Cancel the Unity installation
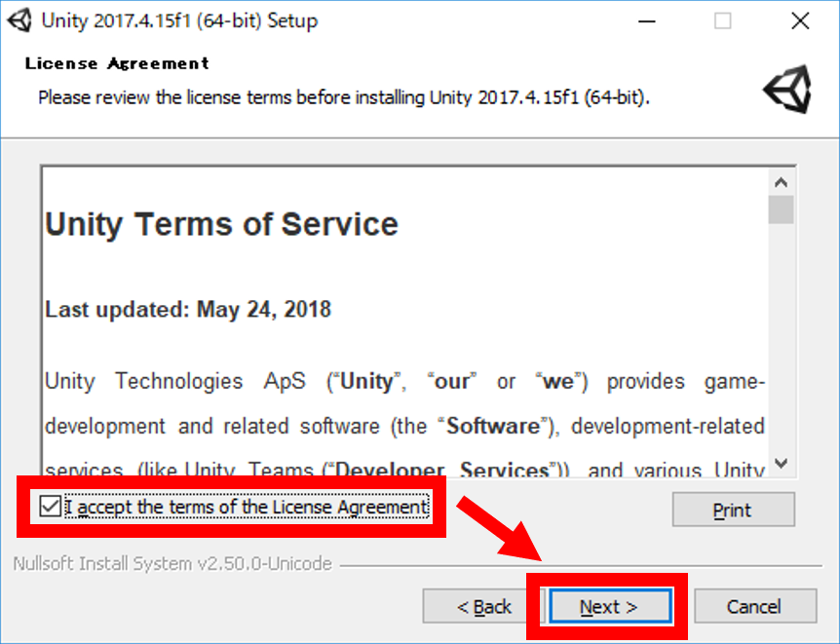 pyautogui.click(x=754, y=607)
